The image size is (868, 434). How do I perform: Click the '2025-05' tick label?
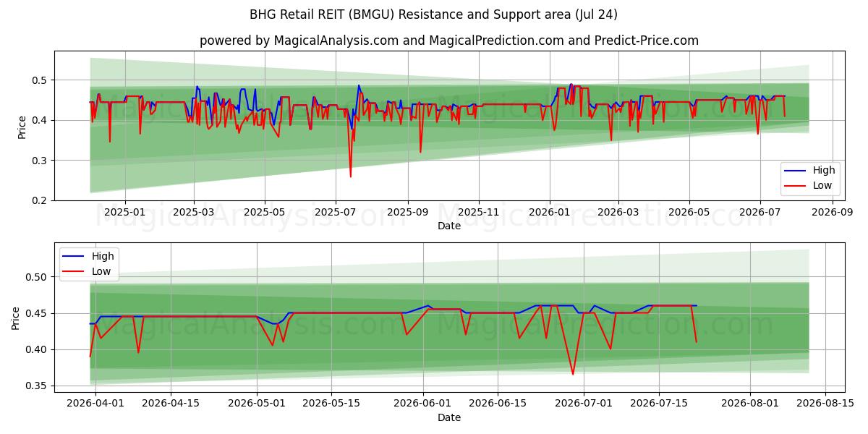[265, 212]
